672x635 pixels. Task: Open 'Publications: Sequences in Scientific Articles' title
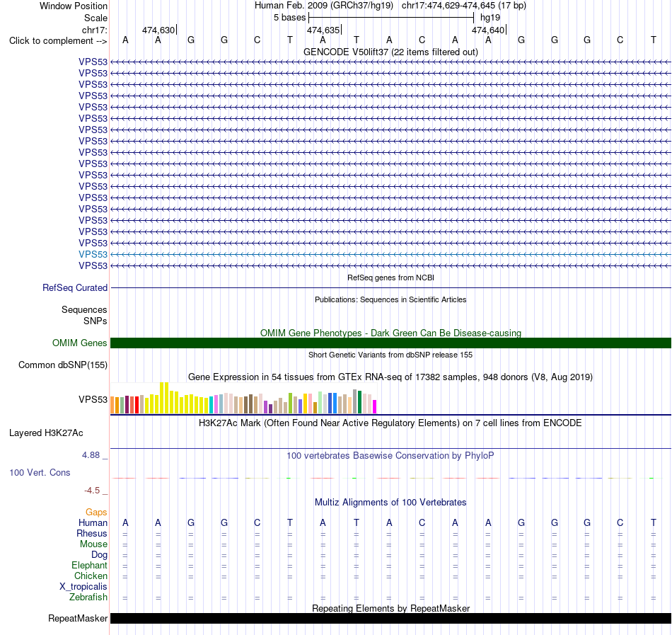[x=390, y=299]
